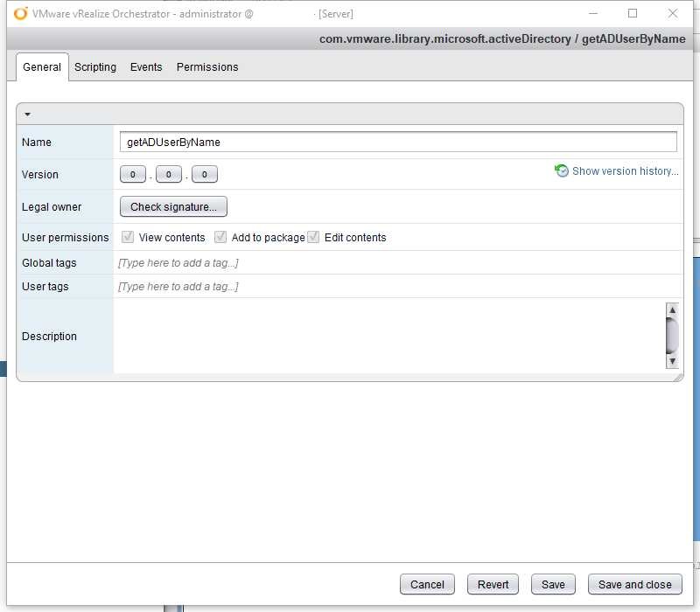The width and height of the screenshot is (700, 612).
Task: Click the version history clock icon
Action: pyautogui.click(x=561, y=170)
